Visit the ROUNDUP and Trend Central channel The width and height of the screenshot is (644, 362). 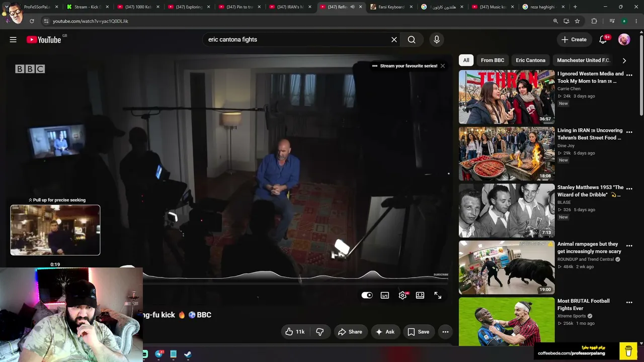[x=586, y=259]
